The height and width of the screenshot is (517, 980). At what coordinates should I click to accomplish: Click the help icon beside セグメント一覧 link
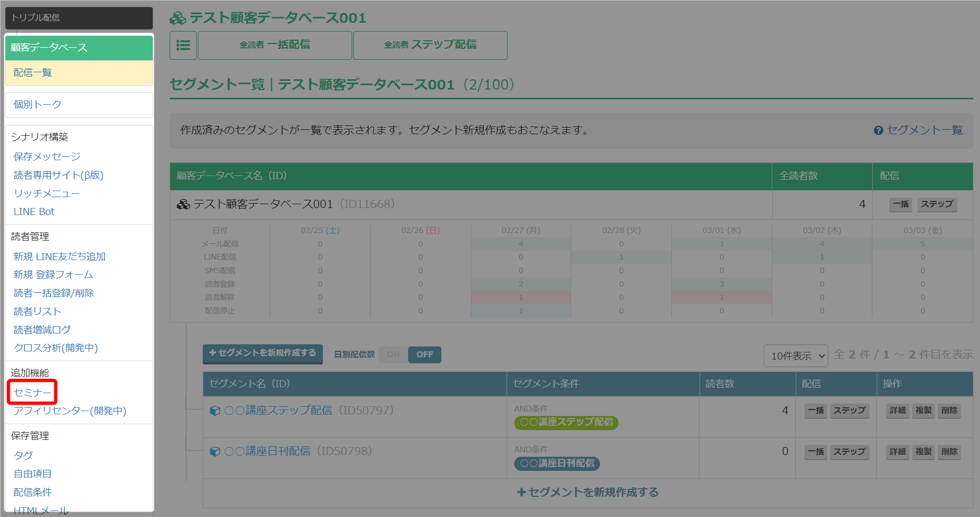[878, 130]
